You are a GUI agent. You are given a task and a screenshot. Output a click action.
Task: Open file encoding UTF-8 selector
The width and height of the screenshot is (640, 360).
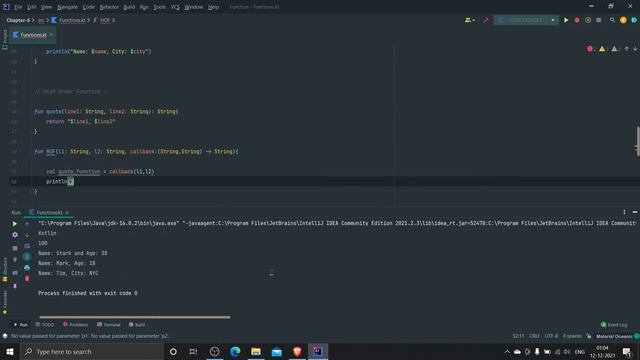coord(551,336)
